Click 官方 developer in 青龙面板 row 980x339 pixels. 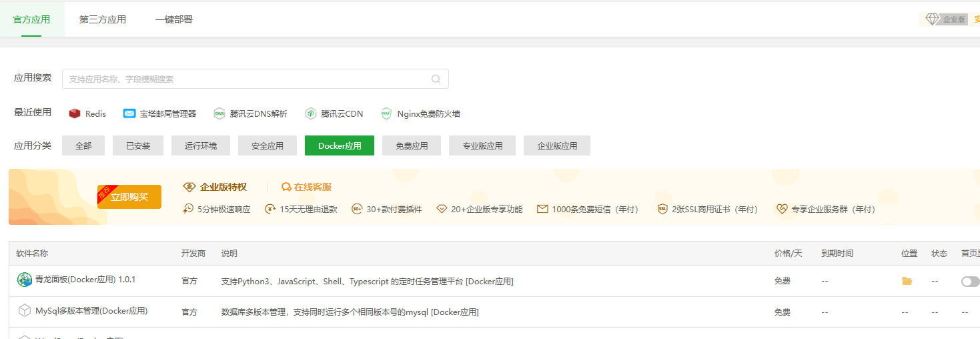[189, 282]
